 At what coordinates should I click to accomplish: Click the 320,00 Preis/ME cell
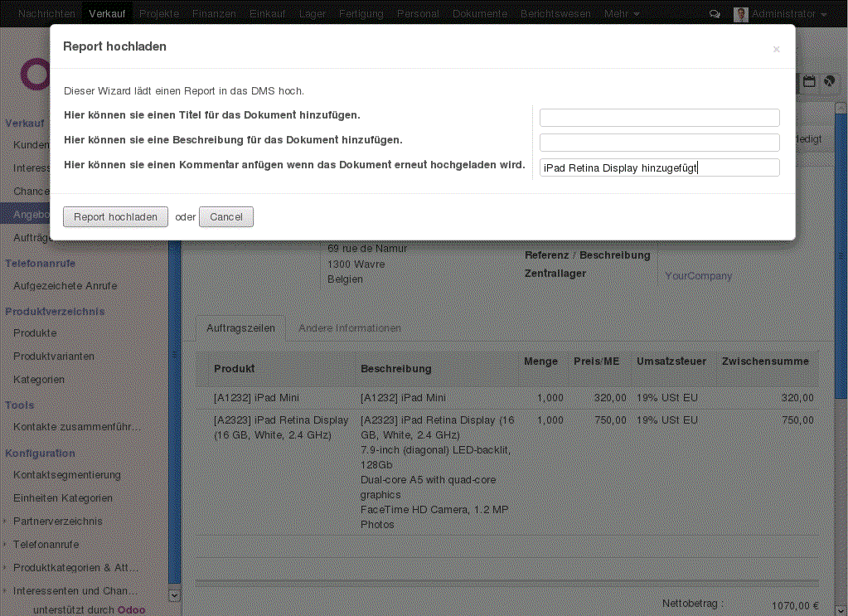610,398
